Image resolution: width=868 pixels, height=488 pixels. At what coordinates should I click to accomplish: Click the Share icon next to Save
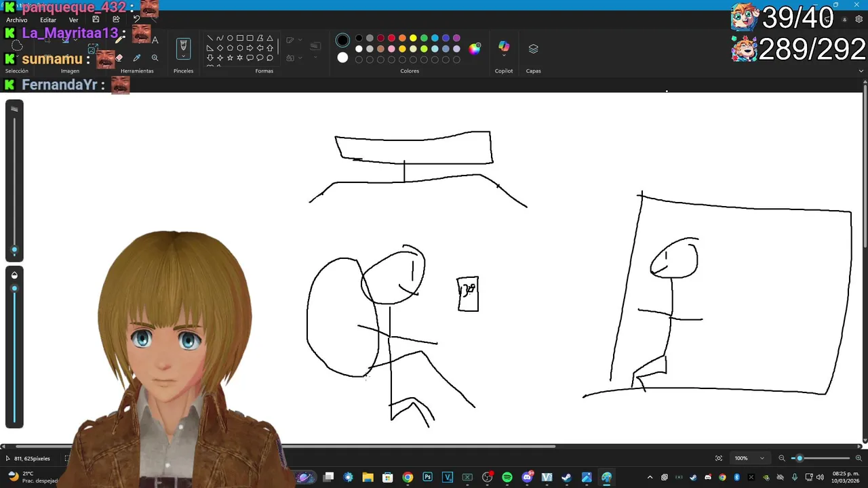116,20
